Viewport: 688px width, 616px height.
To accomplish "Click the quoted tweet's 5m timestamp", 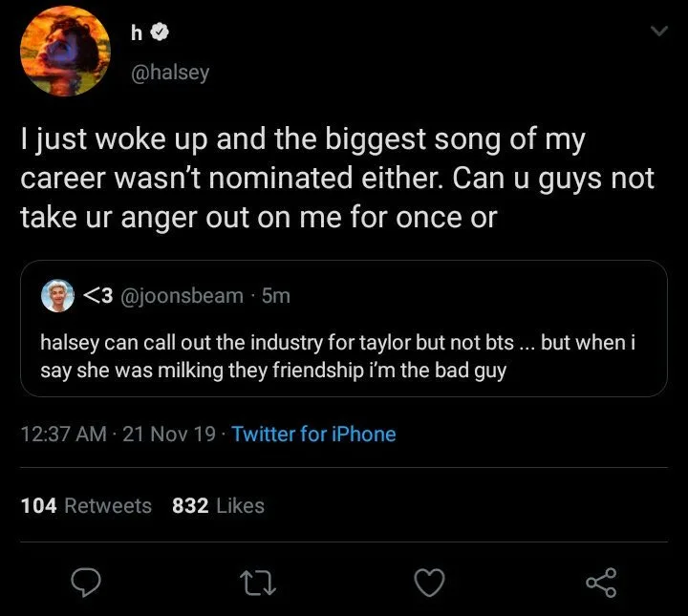I will click(275, 296).
